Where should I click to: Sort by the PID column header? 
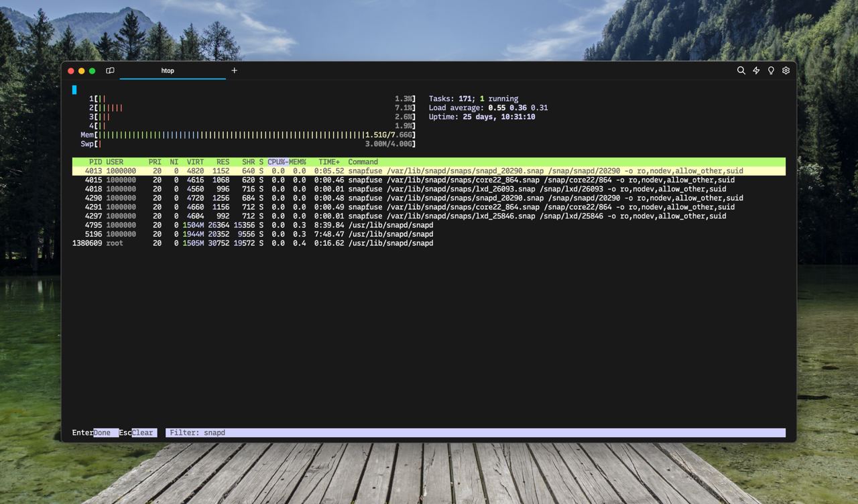tap(95, 162)
